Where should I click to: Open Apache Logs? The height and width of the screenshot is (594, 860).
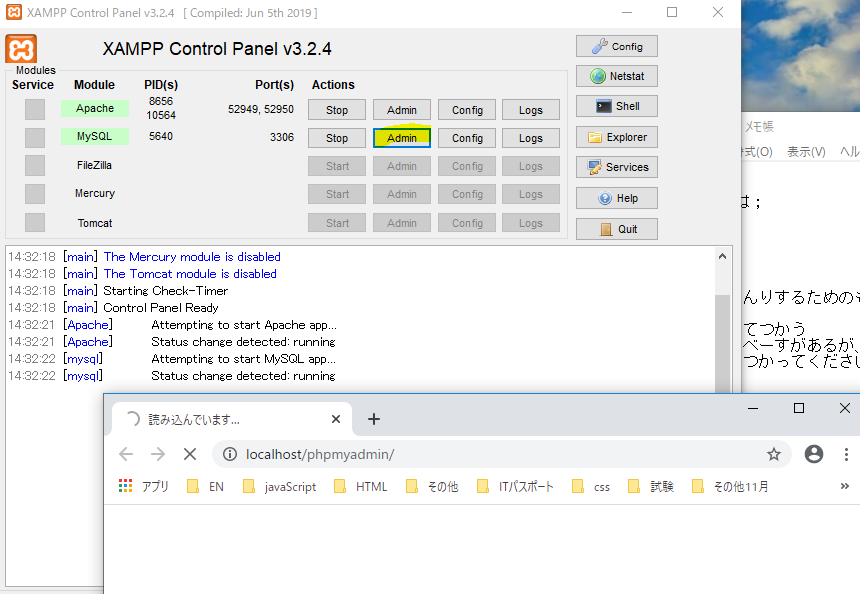pyautogui.click(x=531, y=110)
